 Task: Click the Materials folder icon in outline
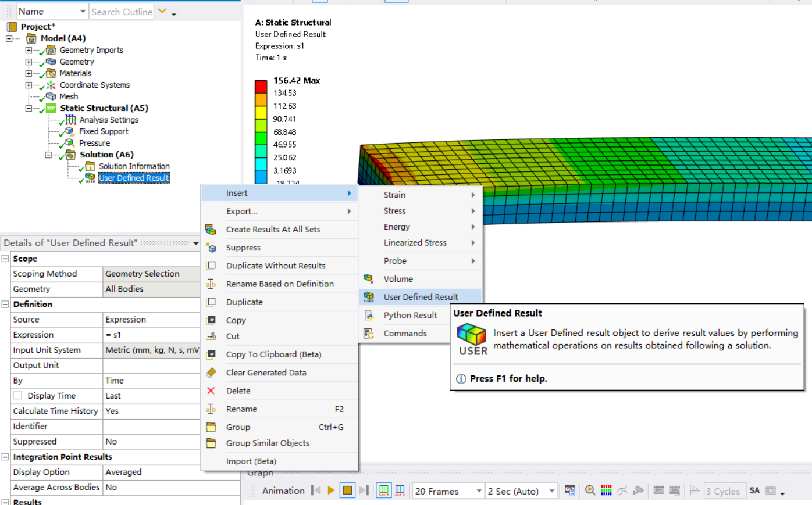click(x=51, y=73)
